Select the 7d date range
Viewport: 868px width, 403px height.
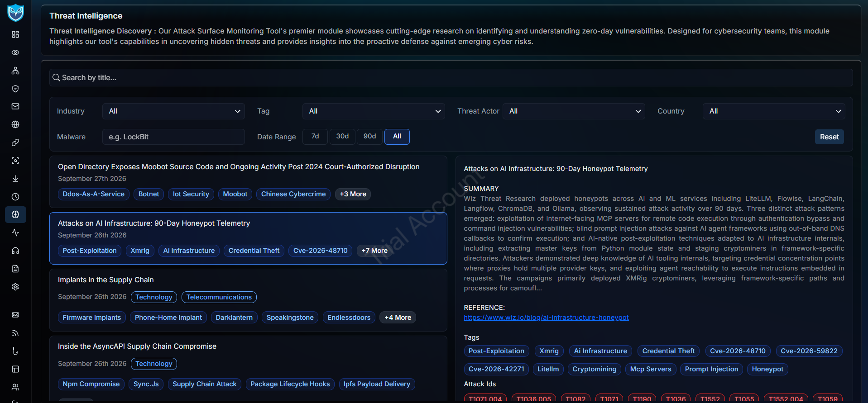315,136
